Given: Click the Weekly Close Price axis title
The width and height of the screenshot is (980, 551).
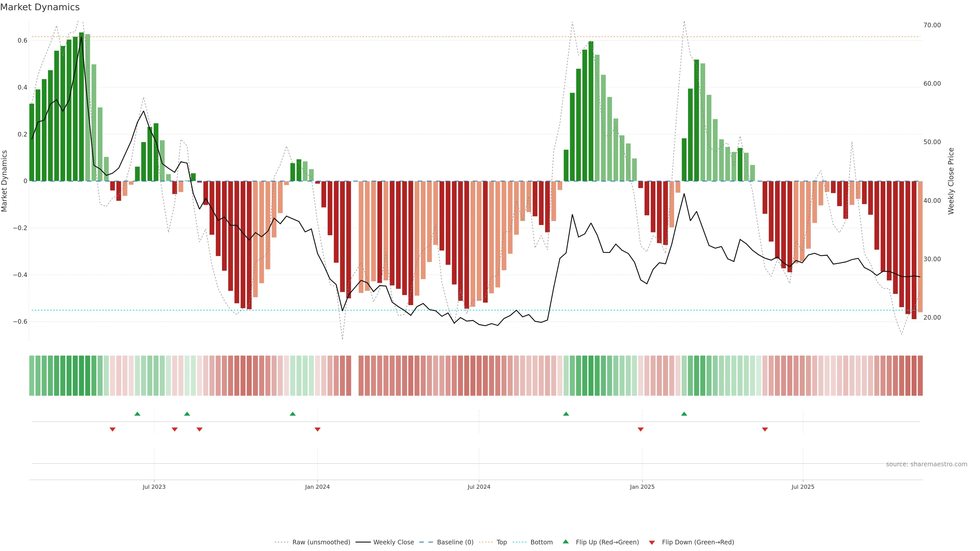Looking at the screenshot, I should 951,181.
